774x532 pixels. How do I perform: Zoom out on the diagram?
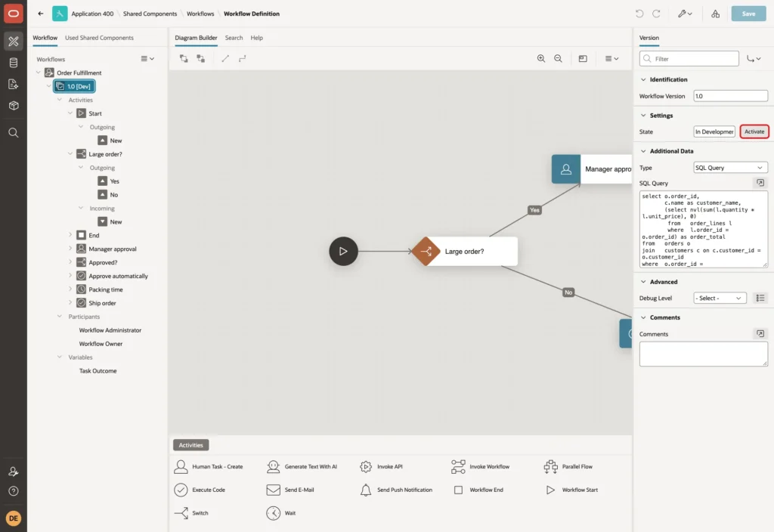click(x=558, y=58)
